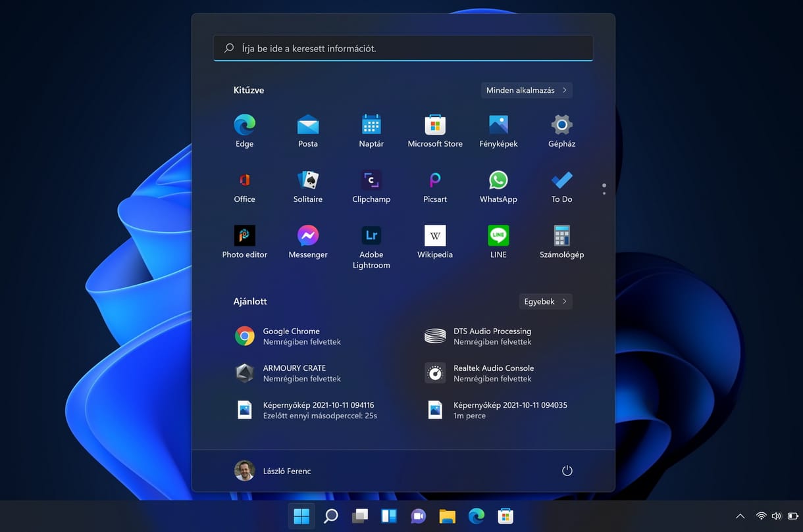803x532 pixels.
Task: Open the Számológép calculator
Action: coord(561,242)
